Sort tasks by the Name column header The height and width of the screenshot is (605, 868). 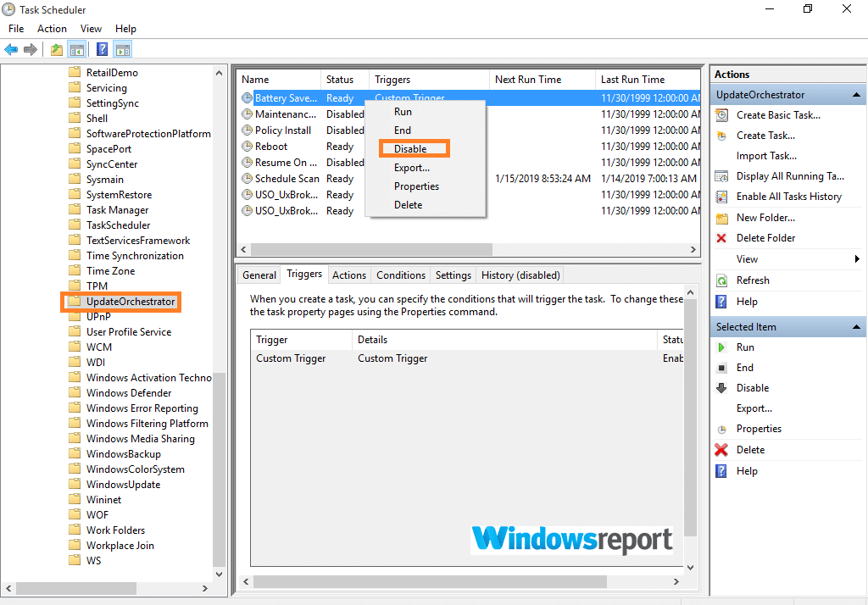click(280, 80)
